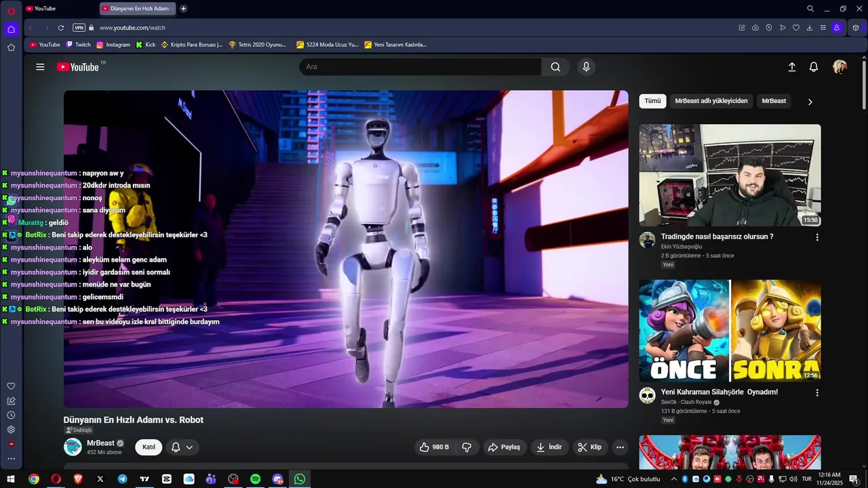Click the purple Opera profile icon
868x488 pixels.
(837, 28)
